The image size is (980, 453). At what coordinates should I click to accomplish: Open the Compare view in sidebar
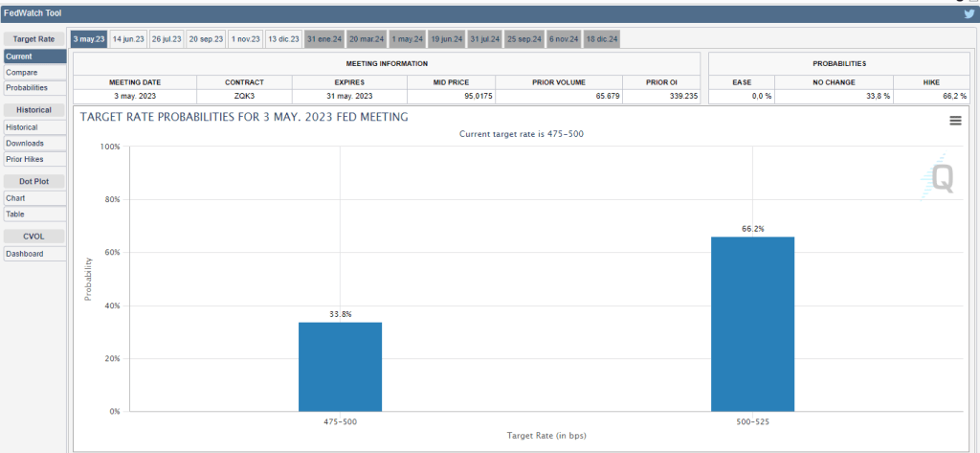35,73
